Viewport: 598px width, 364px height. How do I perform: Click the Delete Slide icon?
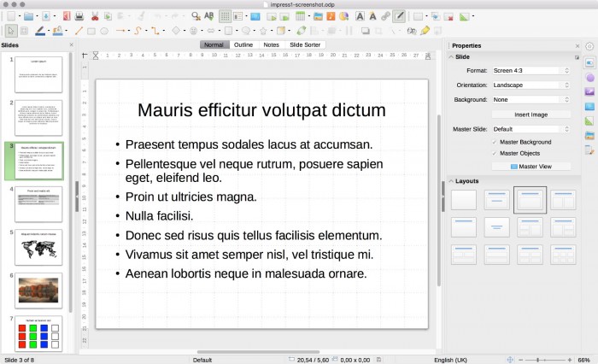click(x=448, y=16)
